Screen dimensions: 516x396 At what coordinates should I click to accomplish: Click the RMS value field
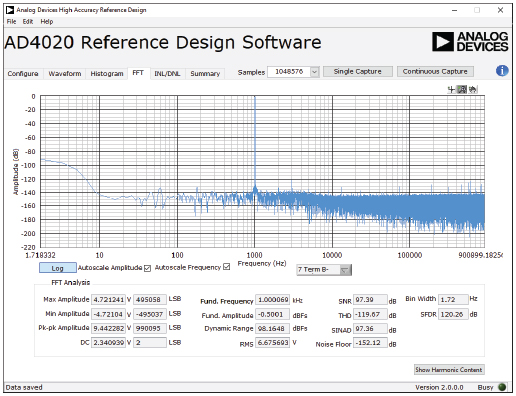(x=273, y=343)
